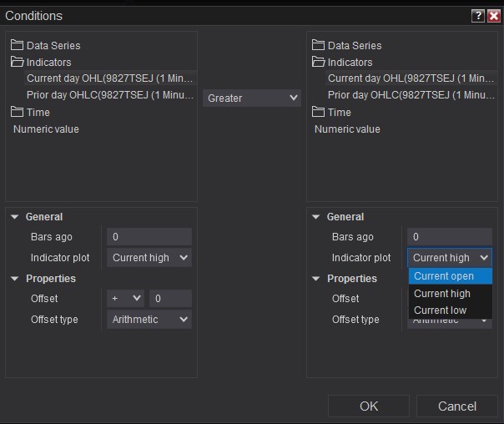Open the Greater comparison operator dropdown
This screenshot has width=504, height=424.
251,98
